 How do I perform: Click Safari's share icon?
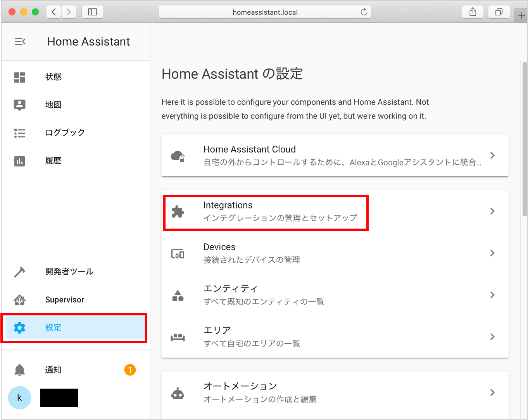473,12
